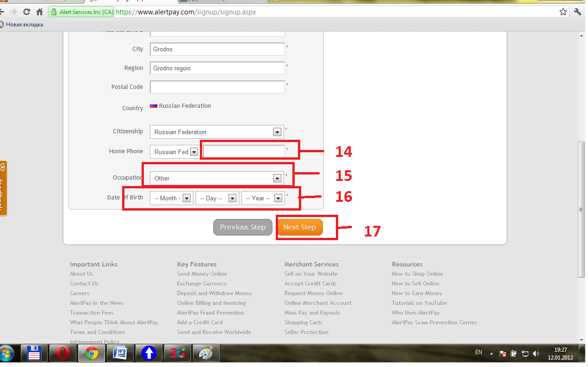The width and height of the screenshot is (588, 367).
Task: Open Online Billing and Invoicing link
Action: 211,303
